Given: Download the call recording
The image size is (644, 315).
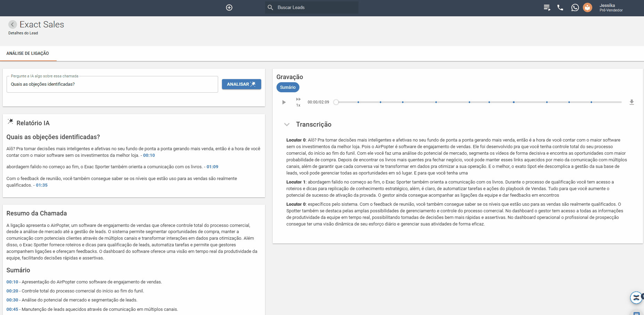Looking at the screenshot, I should click(631, 102).
